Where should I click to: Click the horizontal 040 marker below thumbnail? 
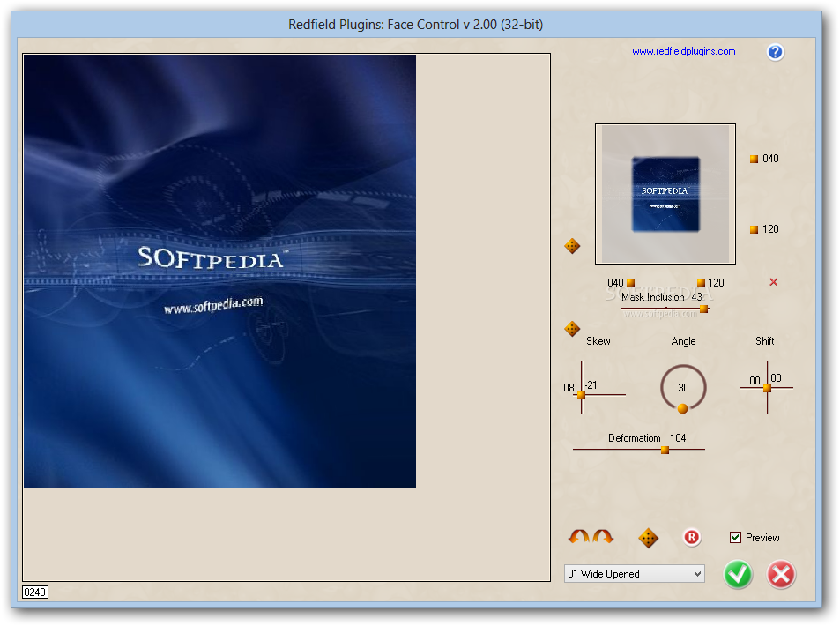click(630, 282)
